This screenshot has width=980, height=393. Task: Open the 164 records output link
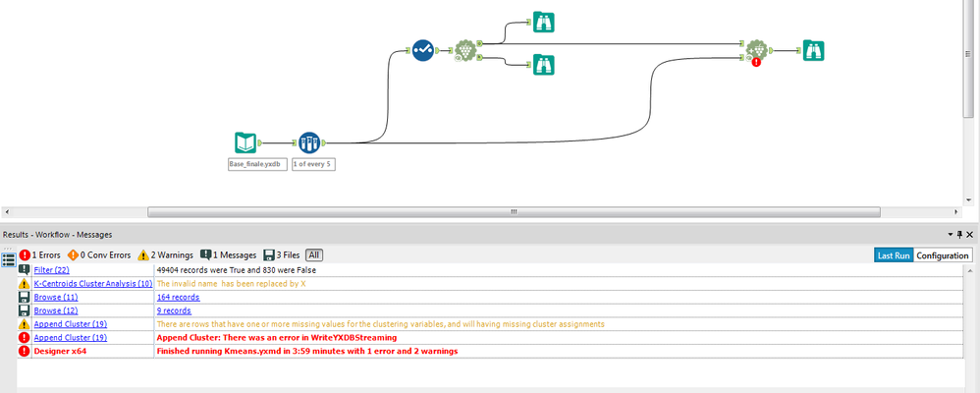[x=178, y=298]
